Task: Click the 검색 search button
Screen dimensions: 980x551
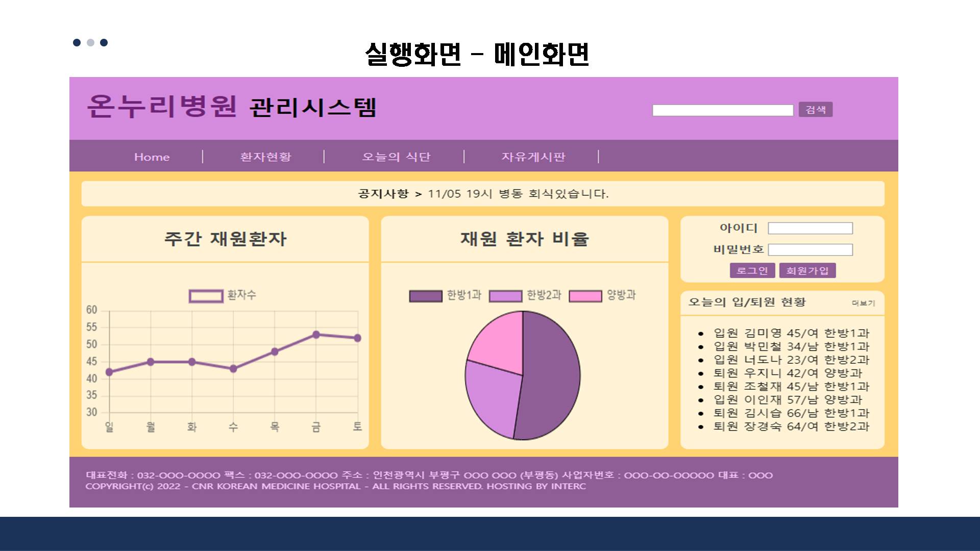Action: pyautogui.click(x=815, y=110)
